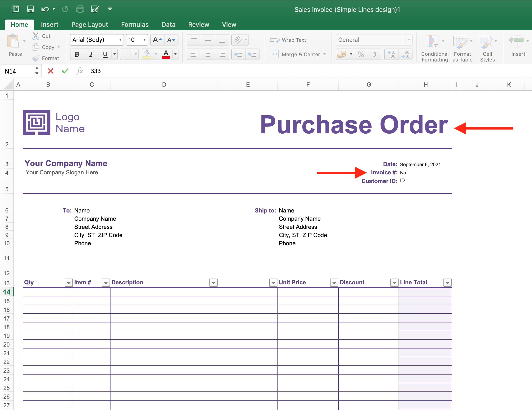The height and width of the screenshot is (410, 532).
Task: Expand the font size dropdown
Action: tap(144, 40)
